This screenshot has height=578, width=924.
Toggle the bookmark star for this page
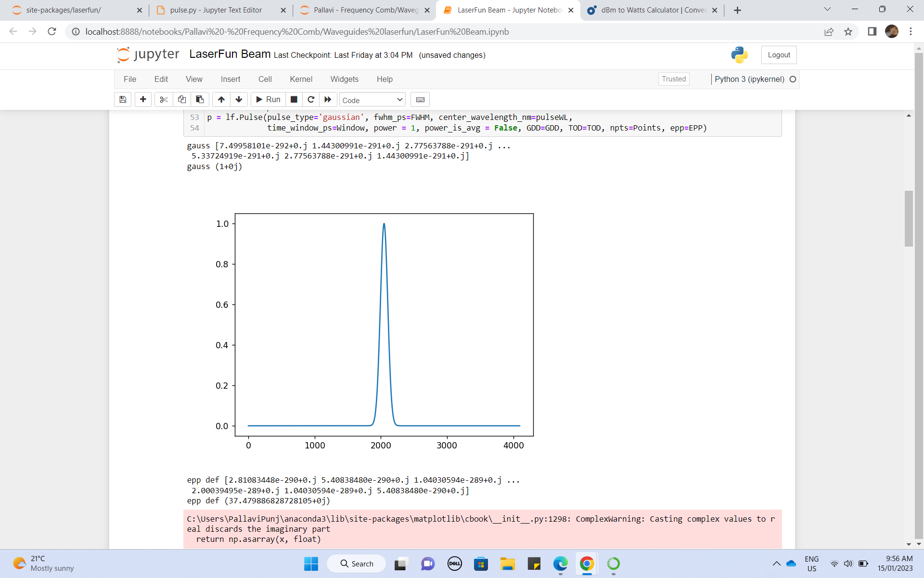click(848, 32)
